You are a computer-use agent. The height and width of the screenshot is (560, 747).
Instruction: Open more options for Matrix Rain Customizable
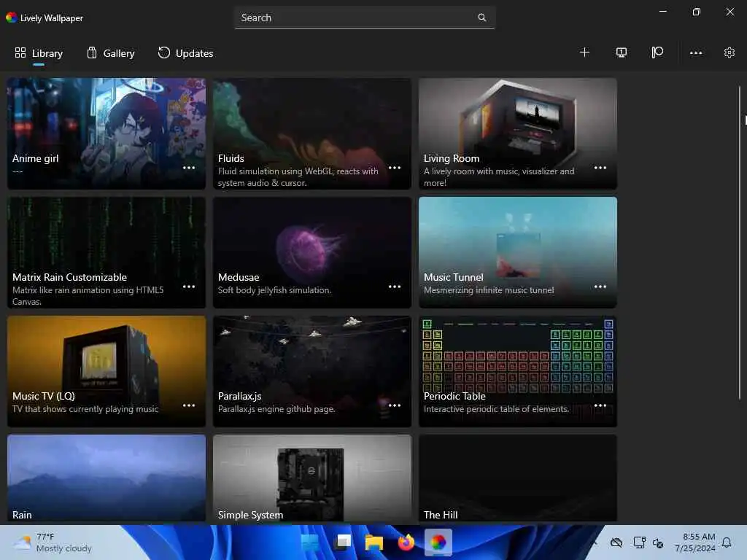click(x=189, y=287)
